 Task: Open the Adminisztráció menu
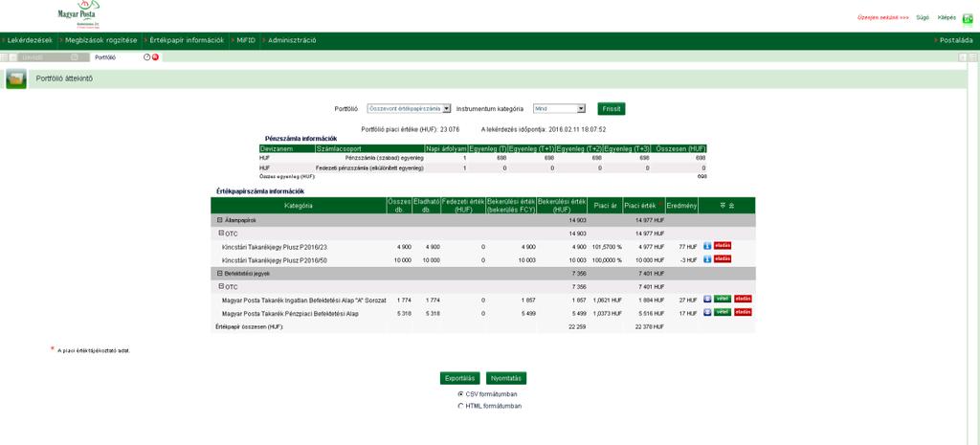pyautogui.click(x=291, y=40)
